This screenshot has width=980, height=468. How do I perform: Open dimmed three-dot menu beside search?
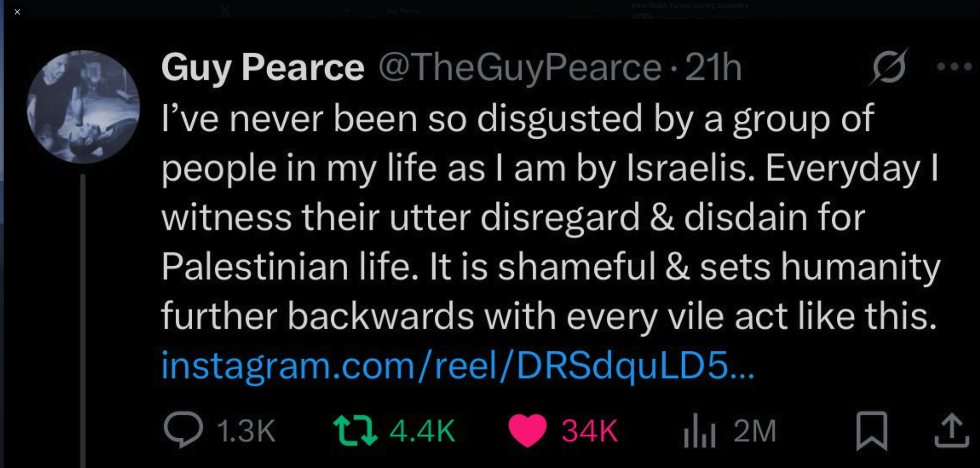click(x=596, y=10)
